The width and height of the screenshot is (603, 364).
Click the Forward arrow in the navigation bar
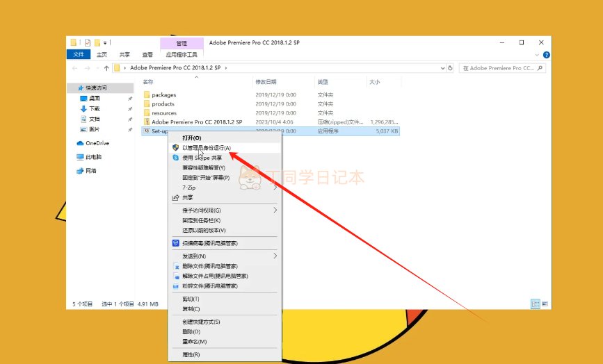coord(88,68)
